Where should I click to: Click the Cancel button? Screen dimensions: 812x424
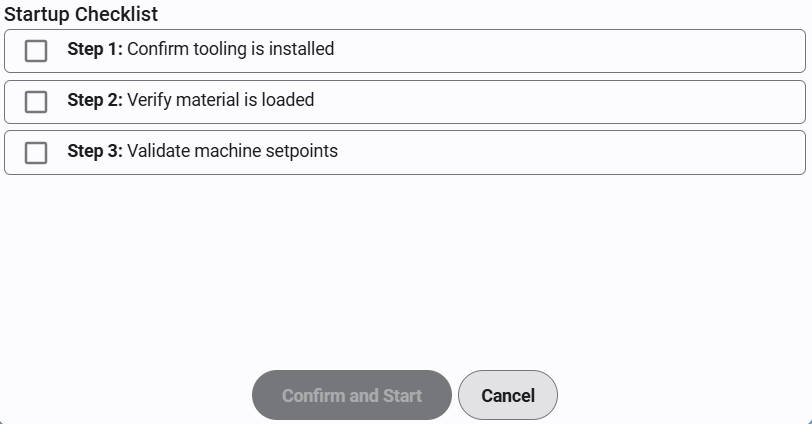tap(507, 395)
